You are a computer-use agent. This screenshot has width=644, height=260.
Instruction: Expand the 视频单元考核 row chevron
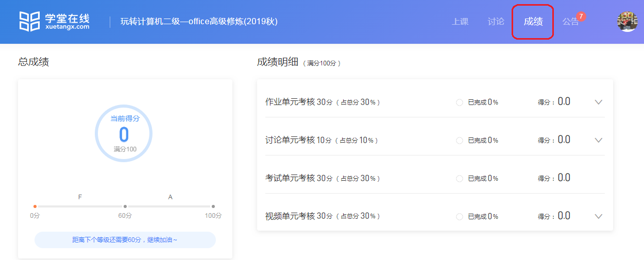coord(598,216)
